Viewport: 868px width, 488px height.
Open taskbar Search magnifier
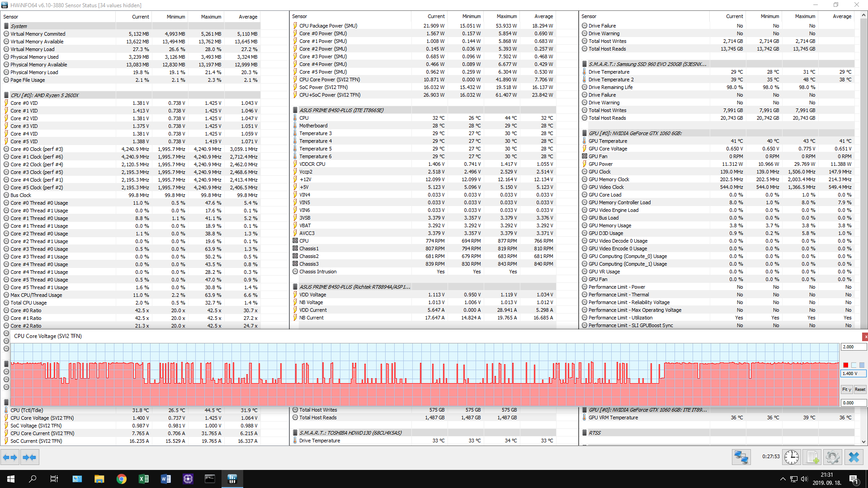[x=33, y=479]
